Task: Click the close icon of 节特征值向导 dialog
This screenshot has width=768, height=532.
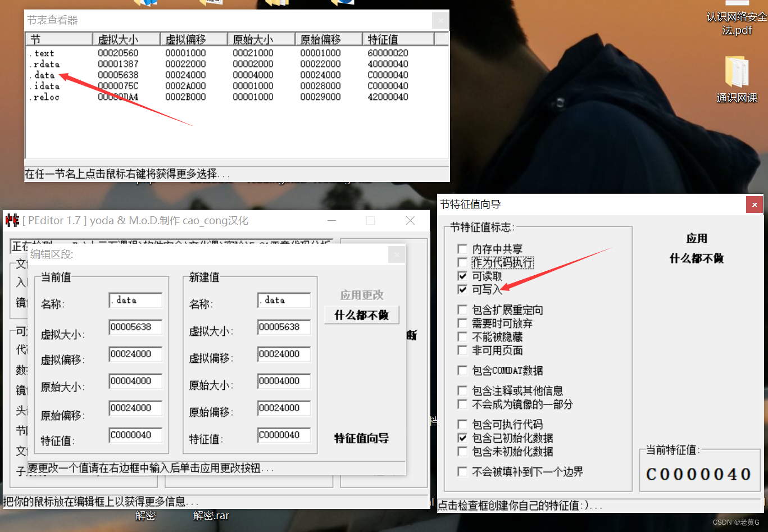Action: pyautogui.click(x=755, y=204)
